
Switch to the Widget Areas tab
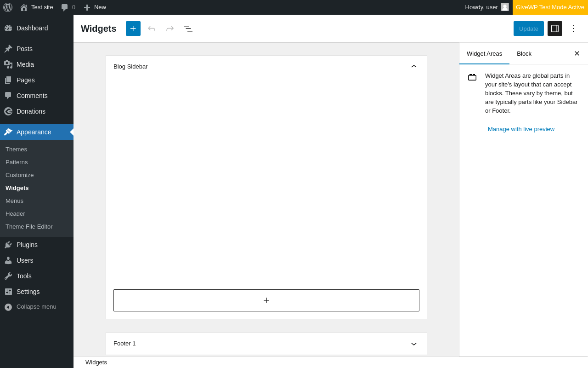tap(484, 53)
